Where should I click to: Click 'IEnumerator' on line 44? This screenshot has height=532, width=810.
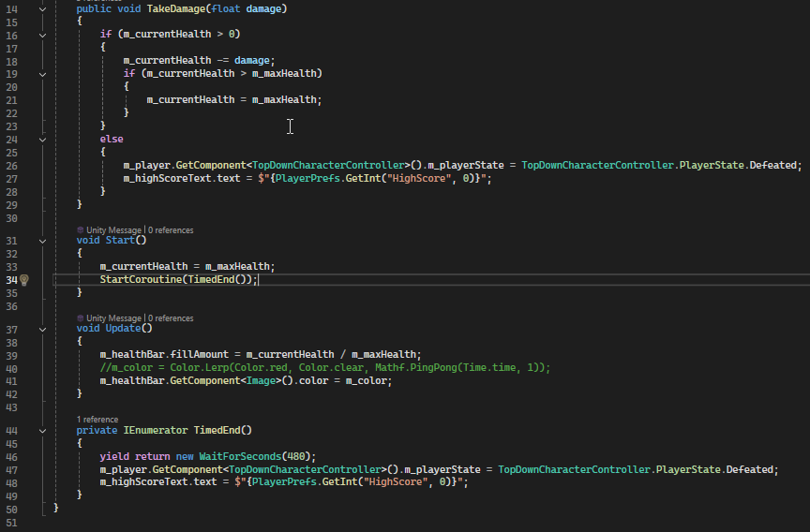(156, 430)
